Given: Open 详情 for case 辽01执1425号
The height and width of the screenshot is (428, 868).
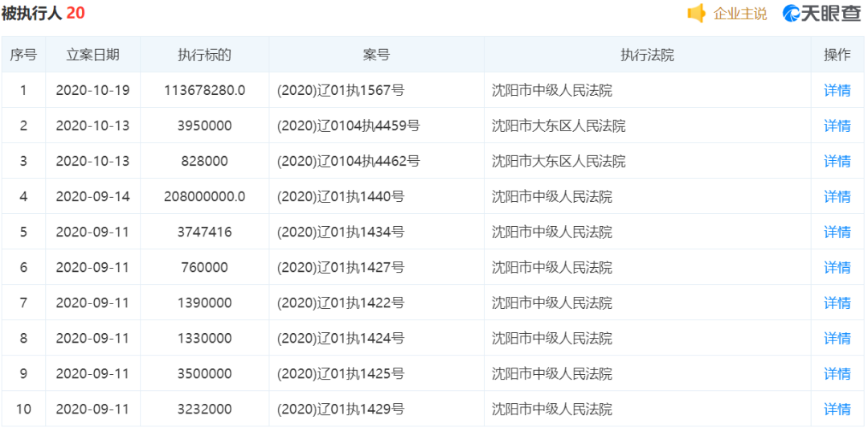Looking at the screenshot, I should [837, 373].
